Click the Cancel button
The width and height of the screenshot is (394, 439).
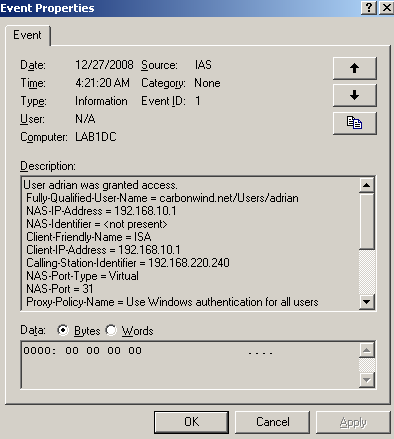coord(272,422)
